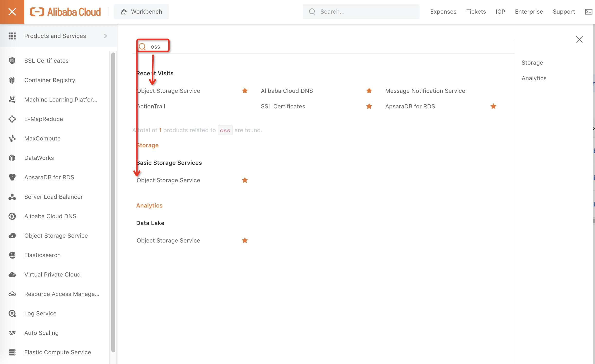Click the DataWorks icon in sidebar
The image size is (595, 364).
[12, 158]
